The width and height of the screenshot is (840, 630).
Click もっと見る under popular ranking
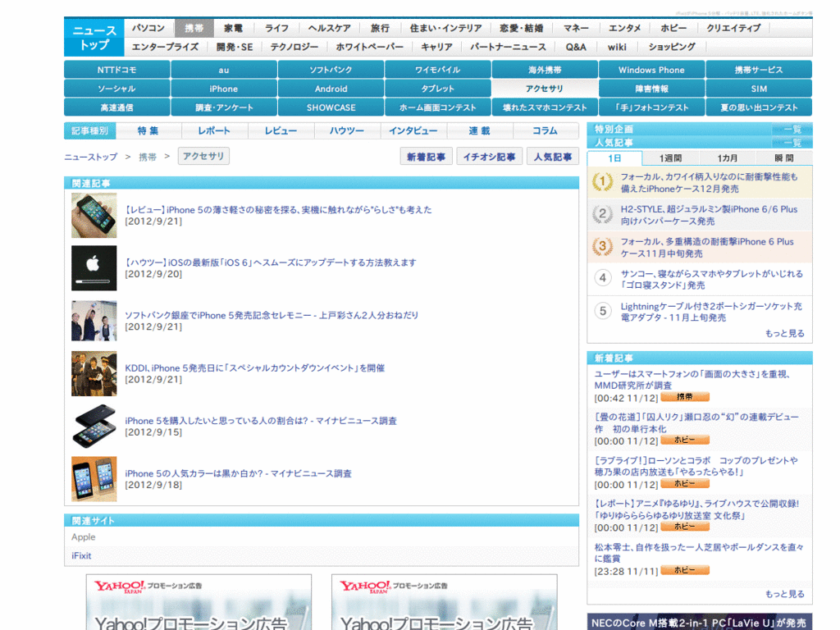click(785, 333)
